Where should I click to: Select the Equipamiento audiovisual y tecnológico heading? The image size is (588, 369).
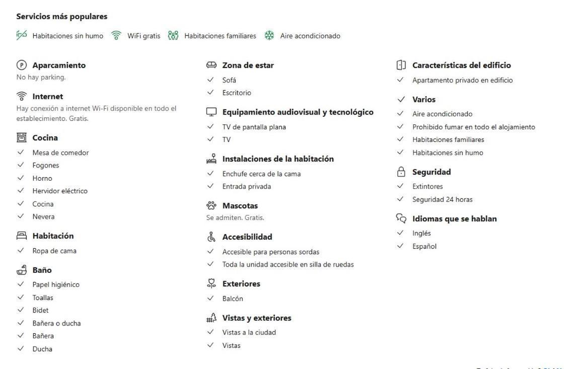click(298, 112)
